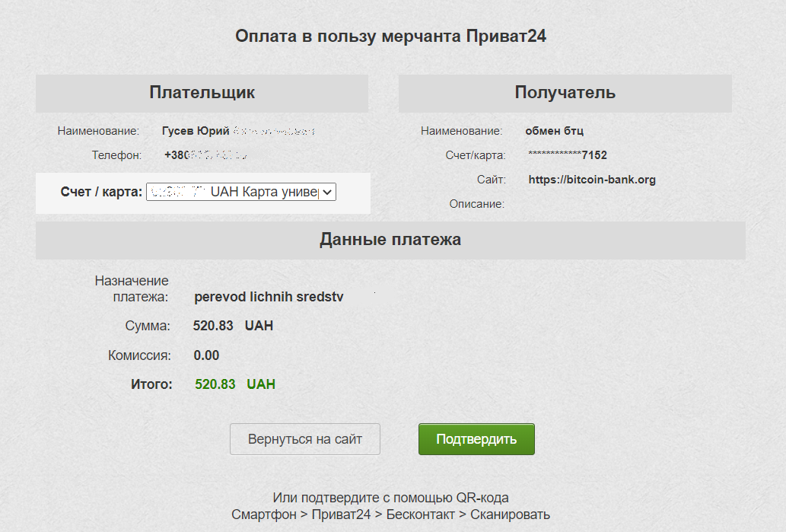This screenshot has height=532, width=786.
Task: Click the recipient card number ending 7152
Action: point(568,155)
